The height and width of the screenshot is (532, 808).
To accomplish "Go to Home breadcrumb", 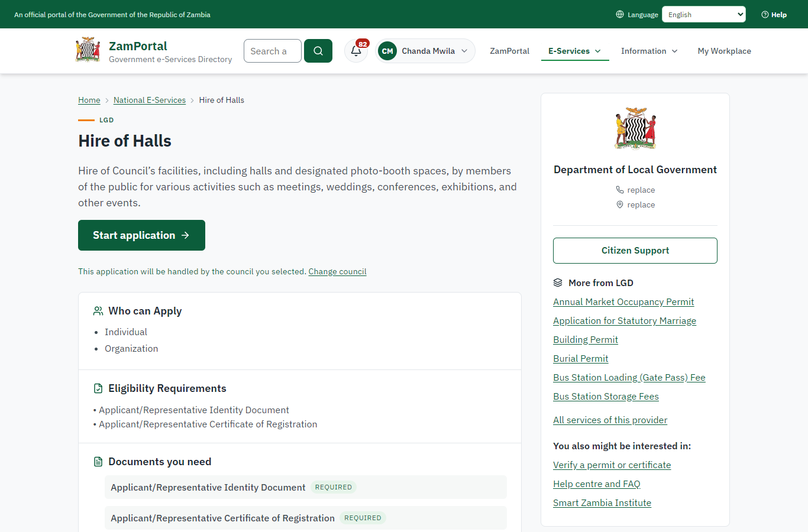I will coord(89,100).
